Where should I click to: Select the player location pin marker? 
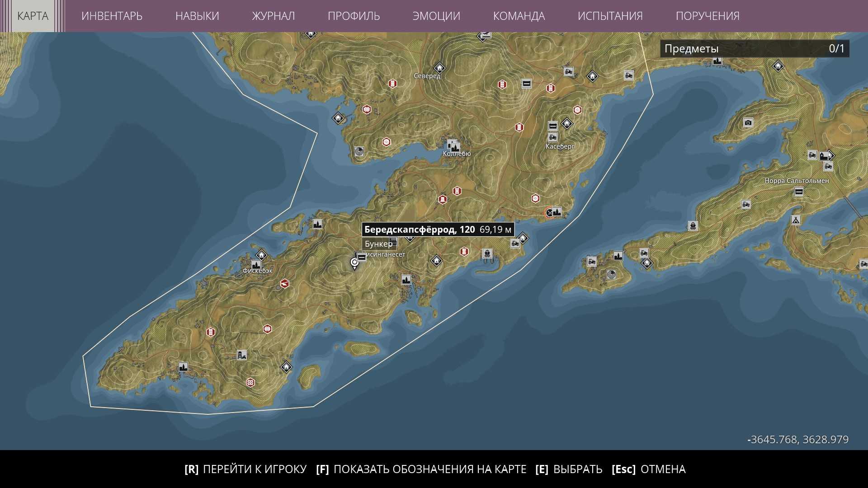pos(354,263)
